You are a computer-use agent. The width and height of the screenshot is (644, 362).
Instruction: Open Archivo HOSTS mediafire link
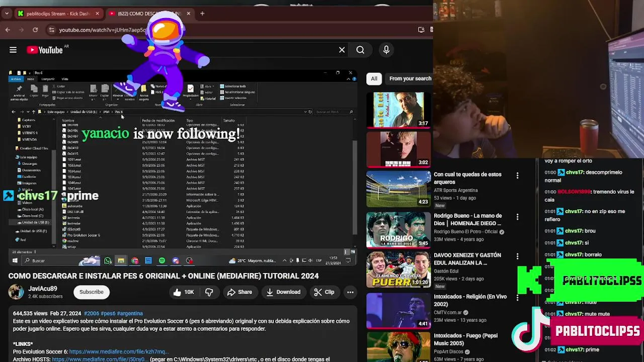tap(100, 359)
